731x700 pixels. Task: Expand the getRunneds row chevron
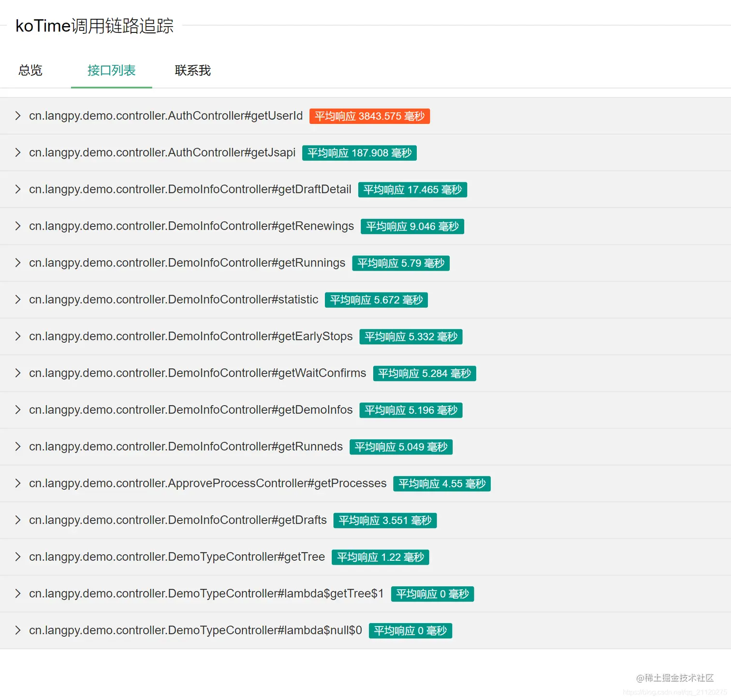pyautogui.click(x=18, y=446)
